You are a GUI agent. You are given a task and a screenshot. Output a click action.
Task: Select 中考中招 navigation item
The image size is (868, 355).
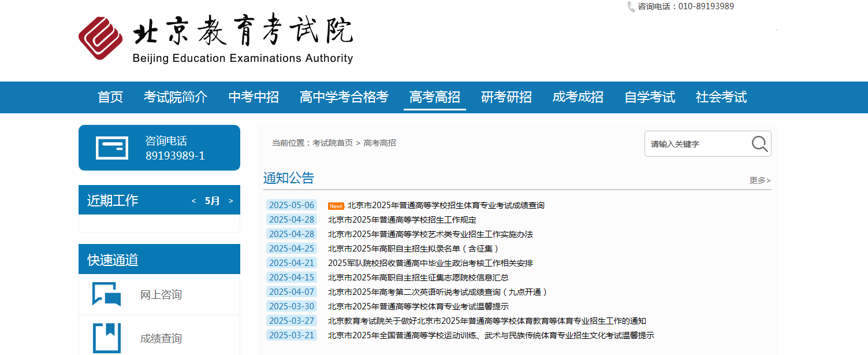(254, 97)
